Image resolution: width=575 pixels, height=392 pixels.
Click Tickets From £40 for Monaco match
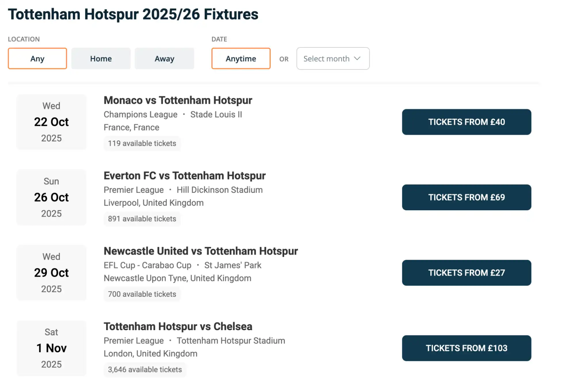466,122
